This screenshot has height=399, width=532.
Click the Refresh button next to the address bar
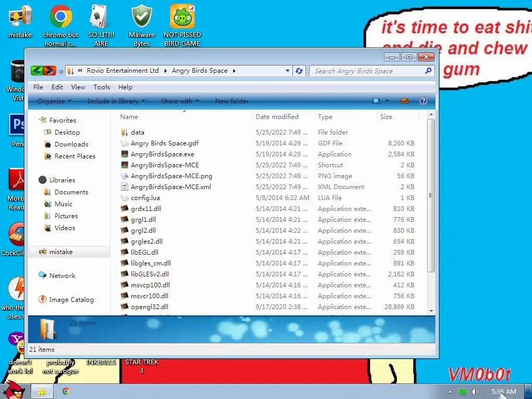[299, 71]
